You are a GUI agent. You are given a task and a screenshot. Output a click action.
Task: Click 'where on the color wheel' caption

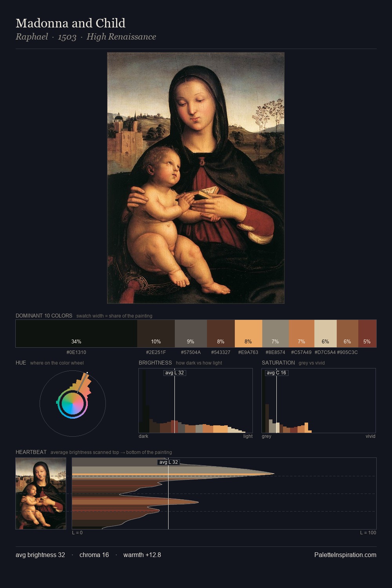[x=57, y=363]
